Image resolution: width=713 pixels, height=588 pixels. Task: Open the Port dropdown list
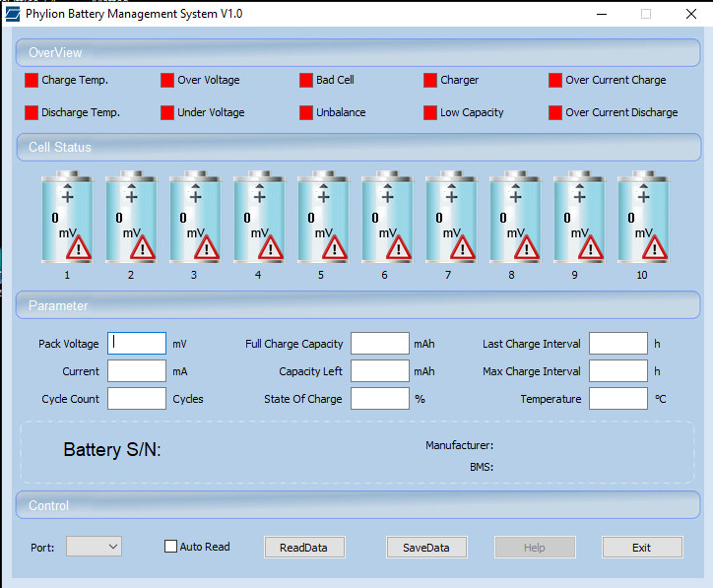pos(94,547)
